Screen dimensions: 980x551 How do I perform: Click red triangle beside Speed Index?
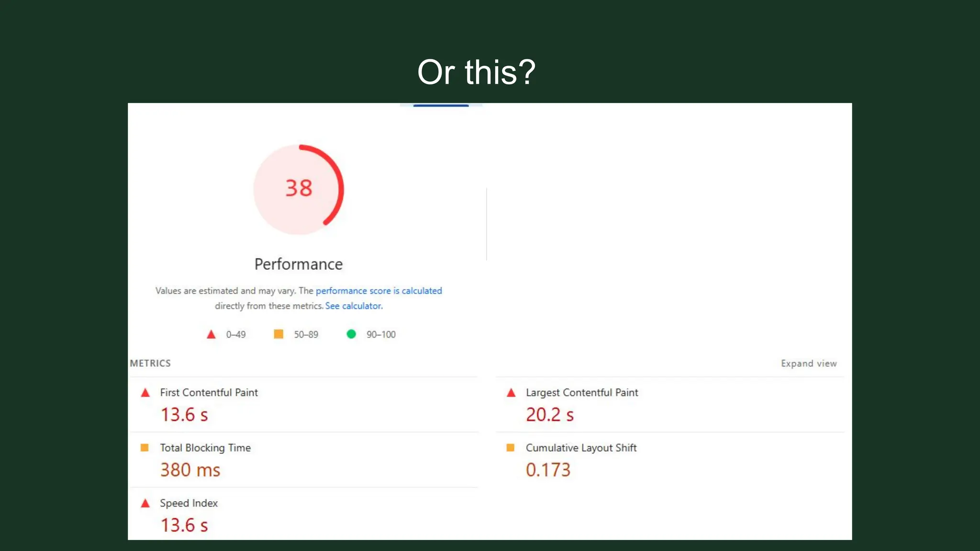pos(145,503)
